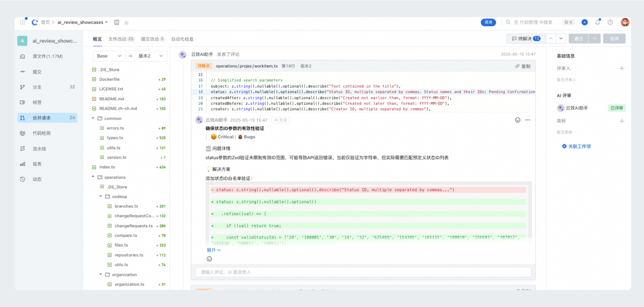Open more options on AI comment

click(x=528, y=120)
